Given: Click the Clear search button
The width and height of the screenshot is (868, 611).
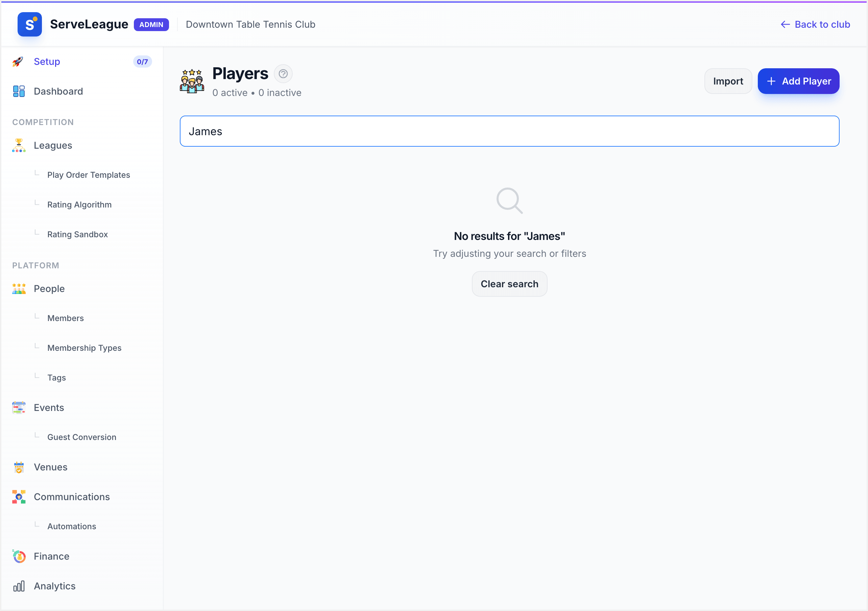Looking at the screenshot, I should [509, 284].
